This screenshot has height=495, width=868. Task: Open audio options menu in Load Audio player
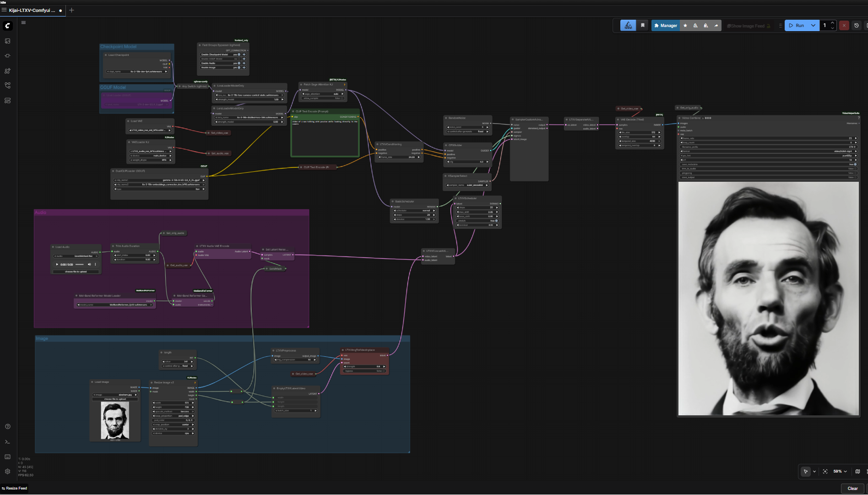coord(95,265)
